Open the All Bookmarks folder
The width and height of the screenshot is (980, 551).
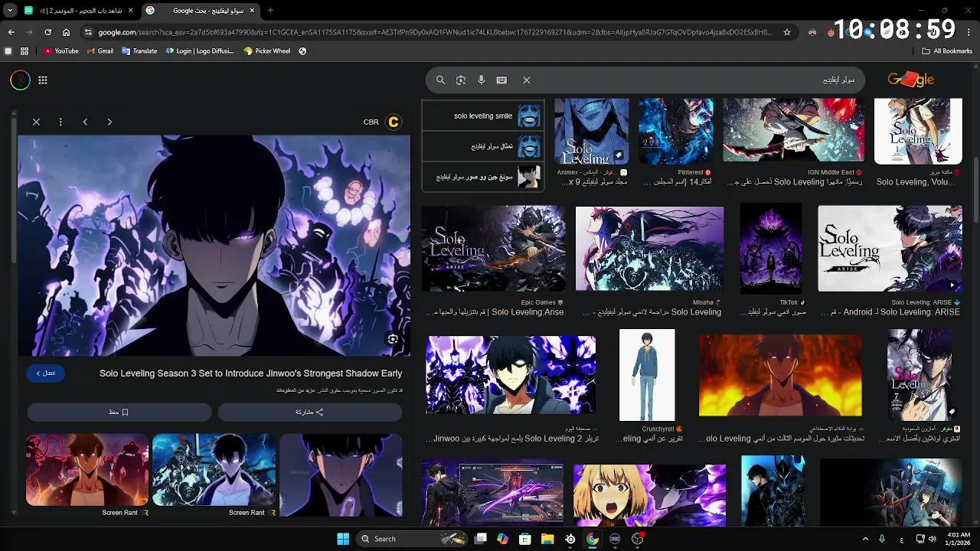pos(947,51)
